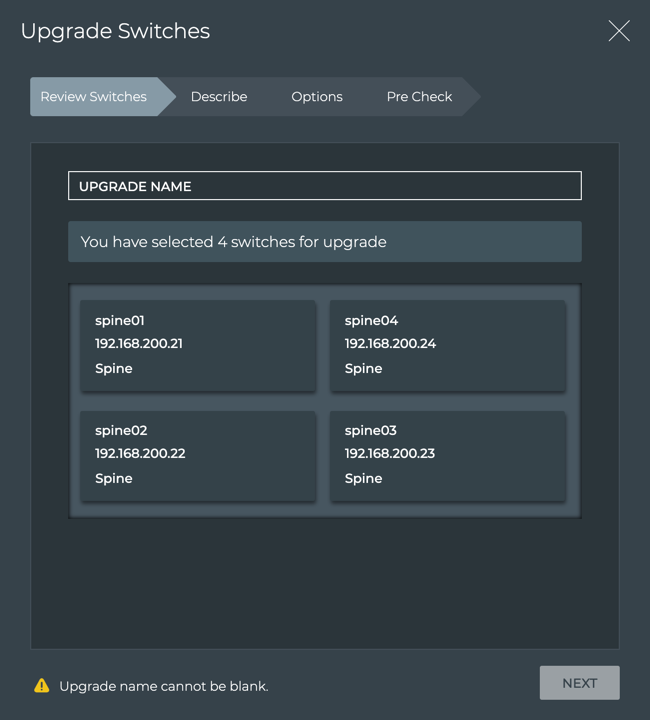
Task: Select the spine01 switch card
Action: (198, 345)
